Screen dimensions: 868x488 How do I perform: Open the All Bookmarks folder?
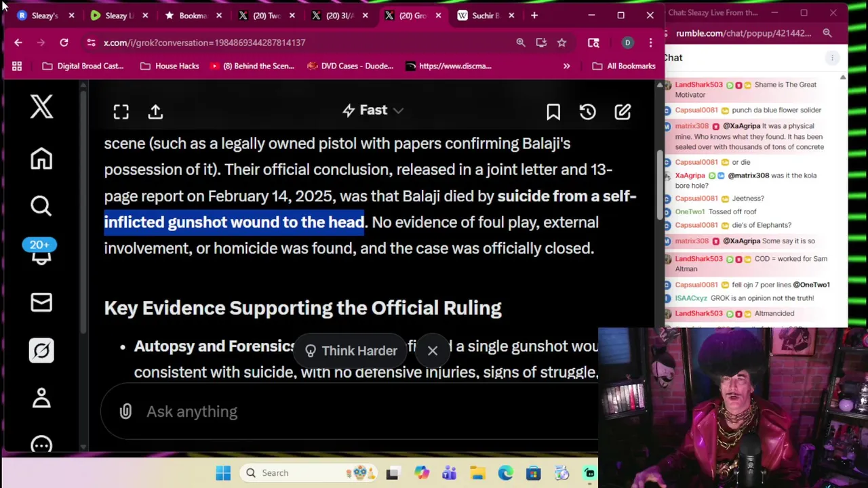[624, 66]
